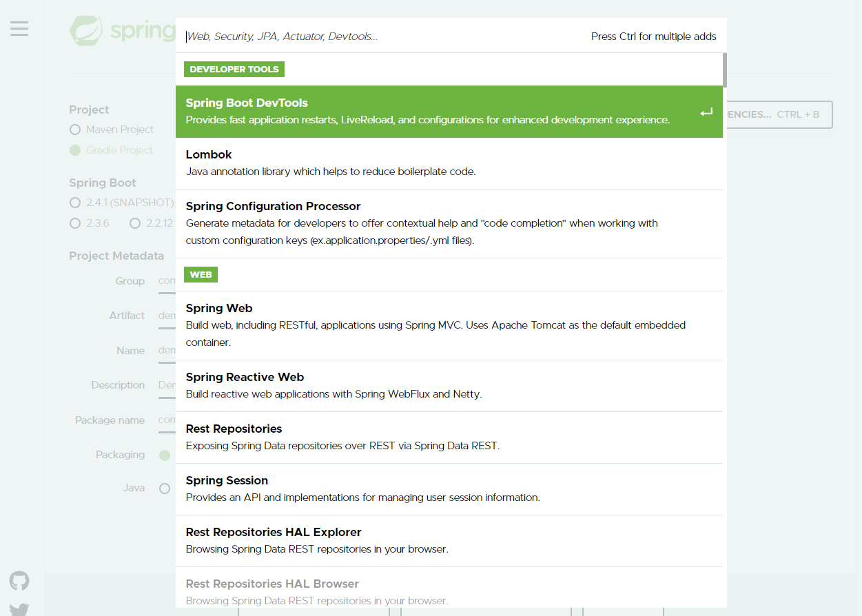Click the Artifact input field
The height and width of the screenshot is (616, 862).
167,316
